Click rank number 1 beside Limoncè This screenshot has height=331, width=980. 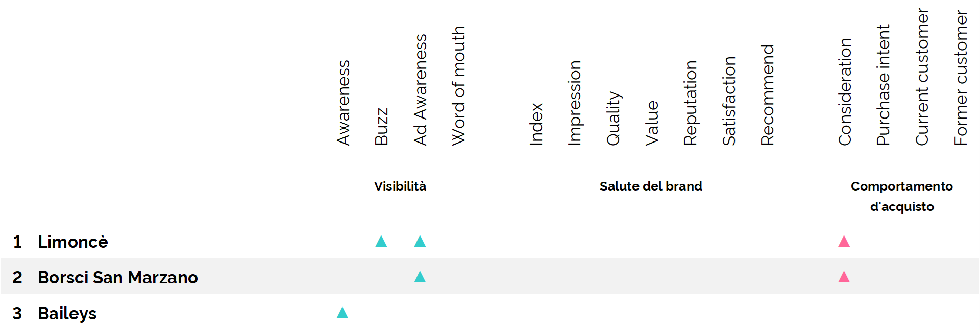click(17, 242)
